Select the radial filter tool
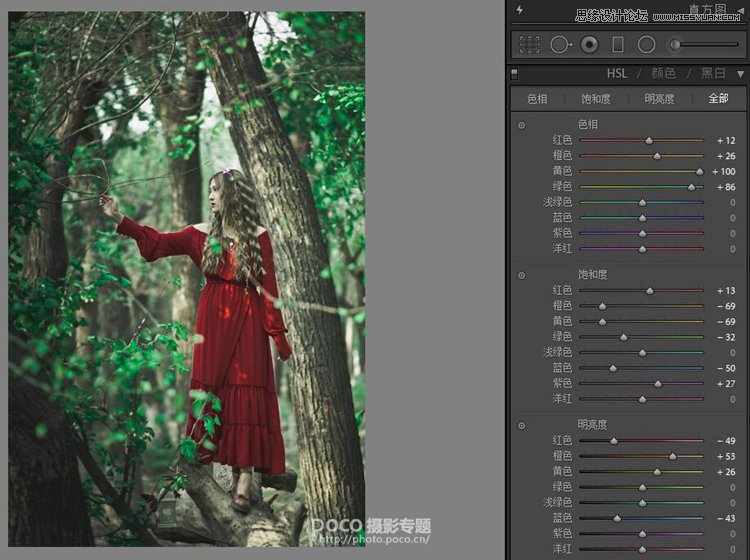 click(x=646, y=45)
